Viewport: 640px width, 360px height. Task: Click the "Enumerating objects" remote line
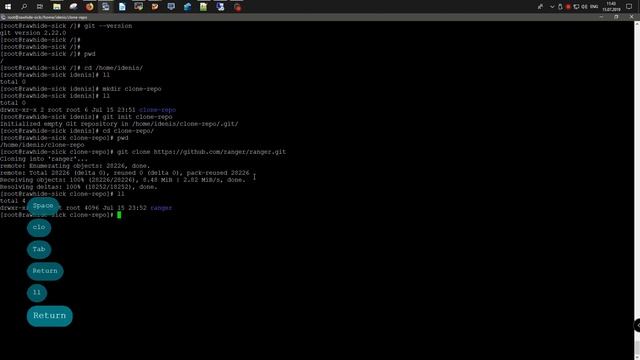pos(75,166)
